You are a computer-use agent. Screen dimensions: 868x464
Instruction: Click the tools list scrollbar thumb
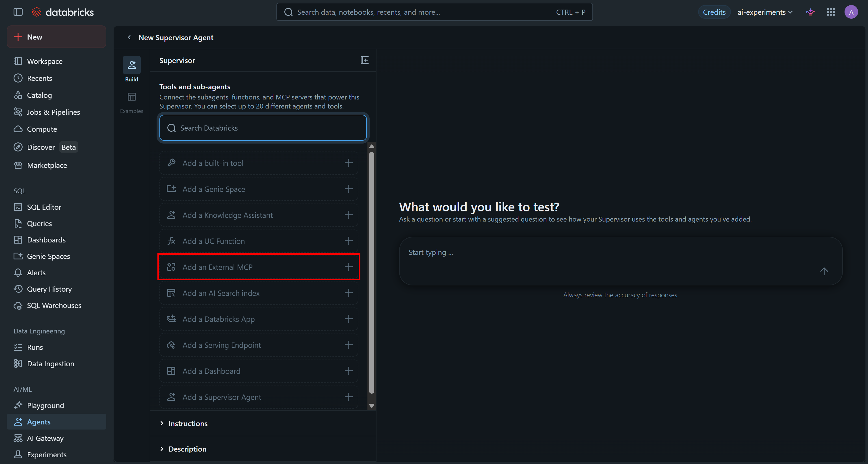coord(371,273)
